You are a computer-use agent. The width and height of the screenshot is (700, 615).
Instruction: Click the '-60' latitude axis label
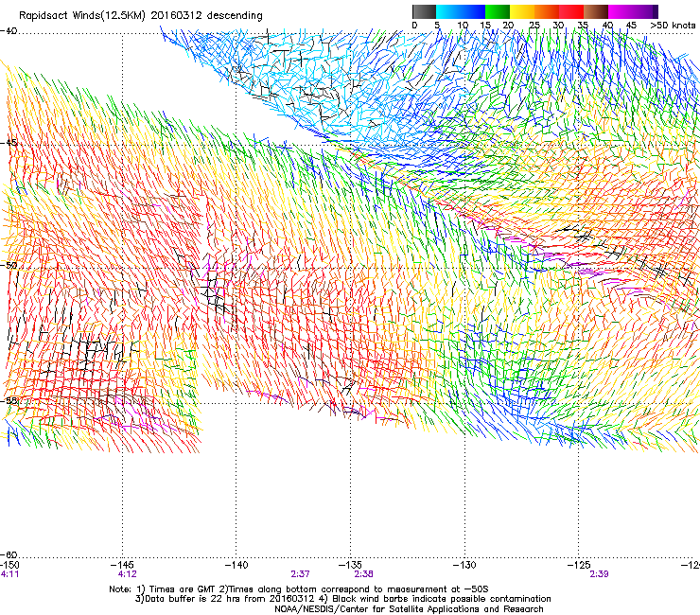(9, 554)
